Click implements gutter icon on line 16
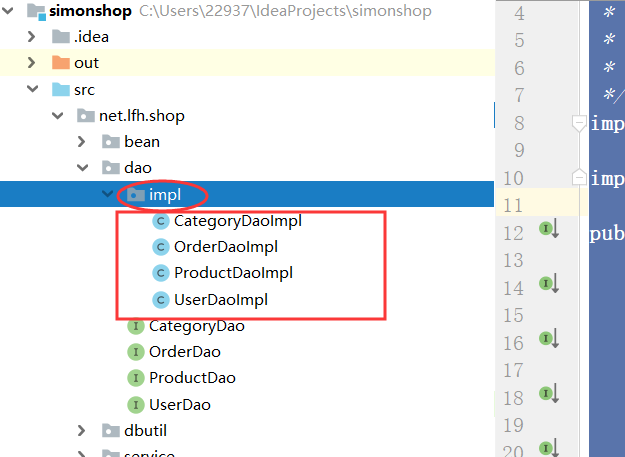Image resolution: width=625 pixels, height=457 pixels. 549,339
